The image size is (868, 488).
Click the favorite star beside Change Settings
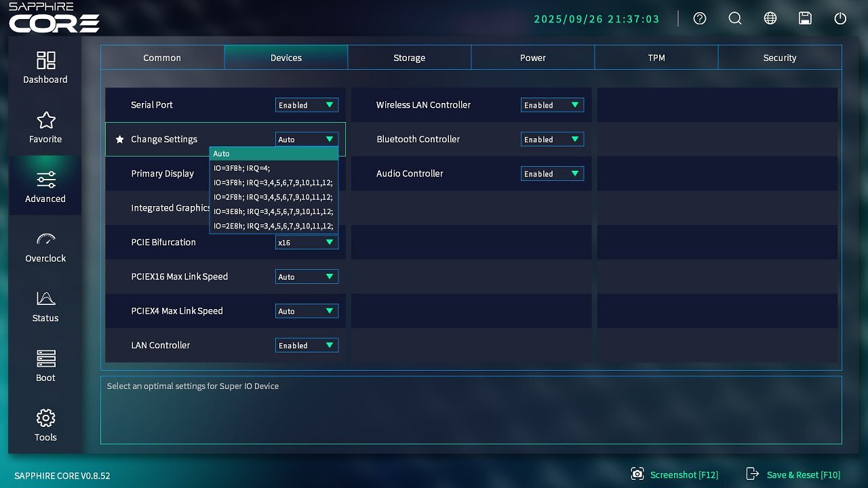click(120, 139)
